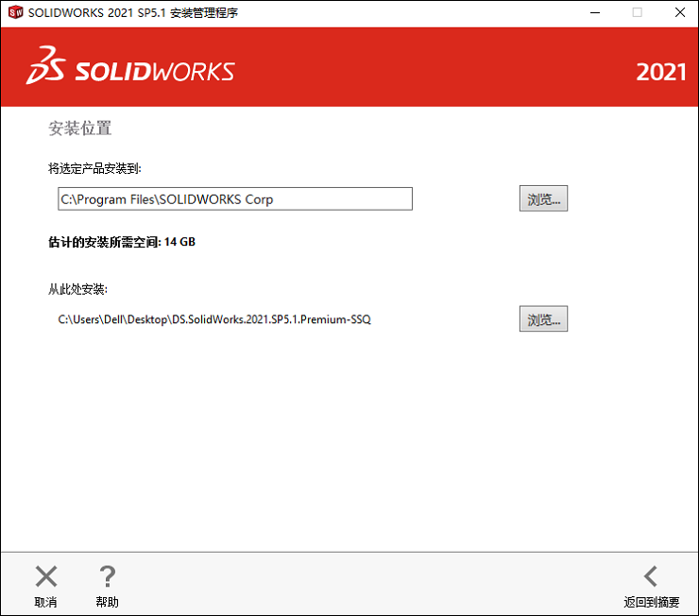
Task: Minimize the installation manager window
Action: (595, 12)
